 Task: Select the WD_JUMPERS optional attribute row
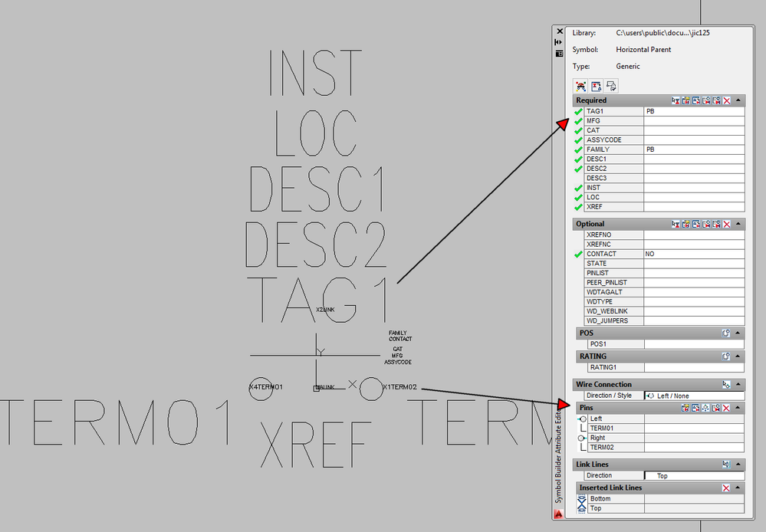pyautogui.click(x=664, y=321)
